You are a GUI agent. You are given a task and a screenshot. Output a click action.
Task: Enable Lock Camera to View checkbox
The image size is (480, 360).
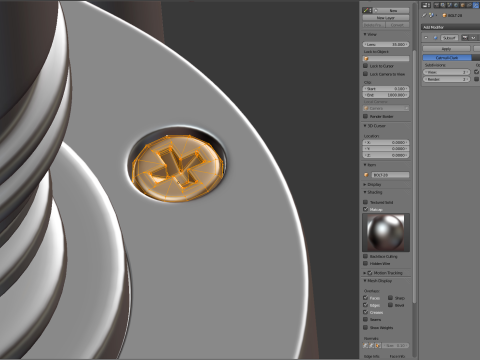(x=365, y=74)
